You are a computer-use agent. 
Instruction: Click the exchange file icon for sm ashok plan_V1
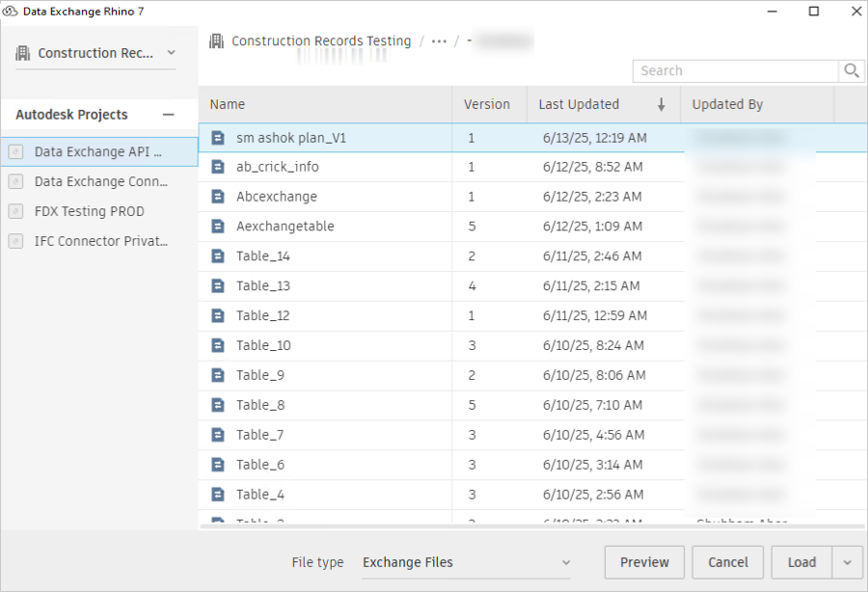[x=218, y=138]
